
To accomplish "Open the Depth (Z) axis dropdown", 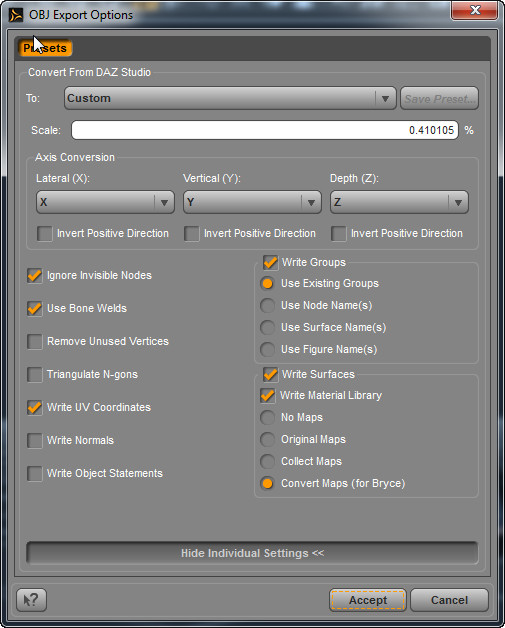I will (x=399, y=202).
